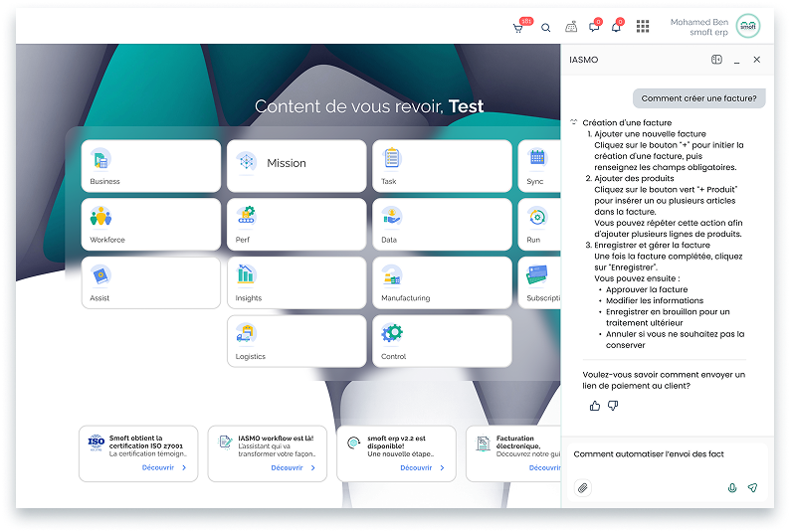Open the notifications bell
Image resolution: width=790 pixels, height=532 pixels.
(x=616, y=27)
